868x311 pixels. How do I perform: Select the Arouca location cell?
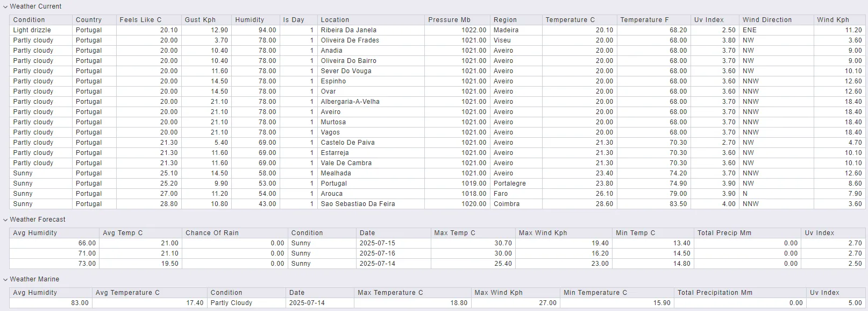pyautogui.click(x=371, y=194)
